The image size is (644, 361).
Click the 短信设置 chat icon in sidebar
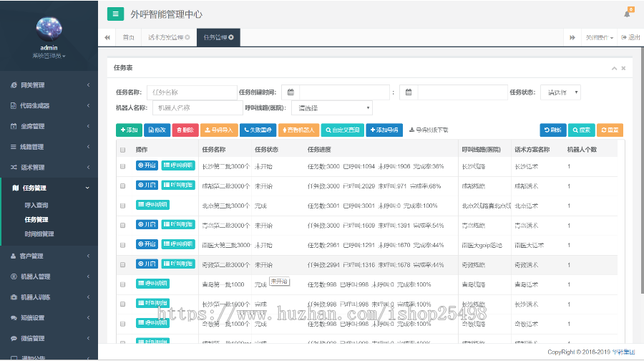click(14, 317)
